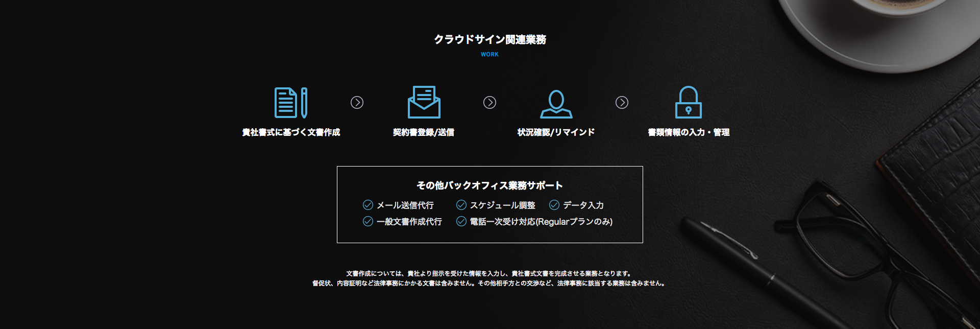Click the blue WORK subtitle

[x=489, y=54]
